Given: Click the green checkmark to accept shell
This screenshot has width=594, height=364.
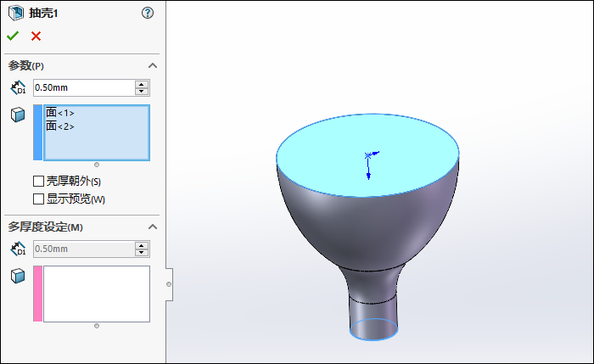Looking at the screenshot, I should (x=13, y=36).
